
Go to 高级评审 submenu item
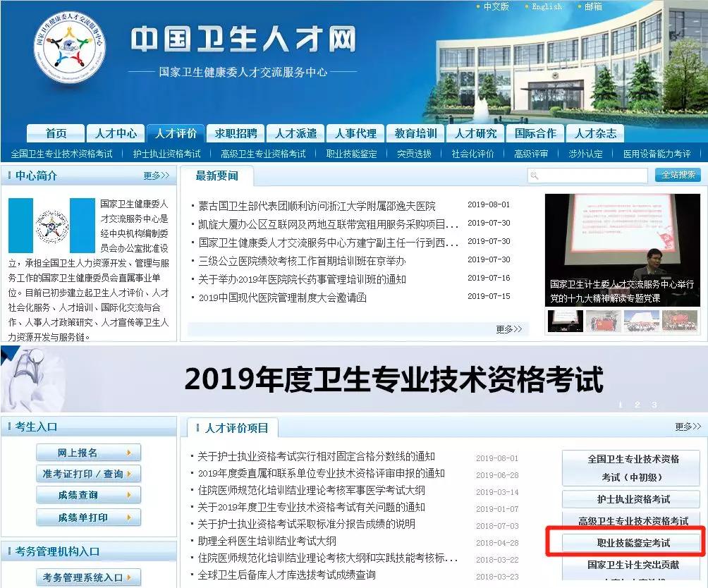pyautogui.click(x=531, y=154)
